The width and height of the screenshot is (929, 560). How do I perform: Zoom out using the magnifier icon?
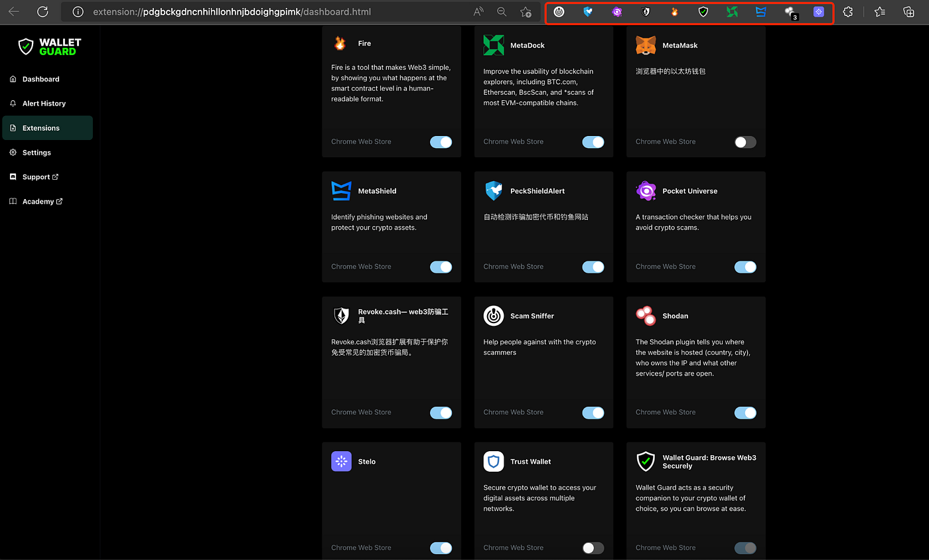[502, 12]
